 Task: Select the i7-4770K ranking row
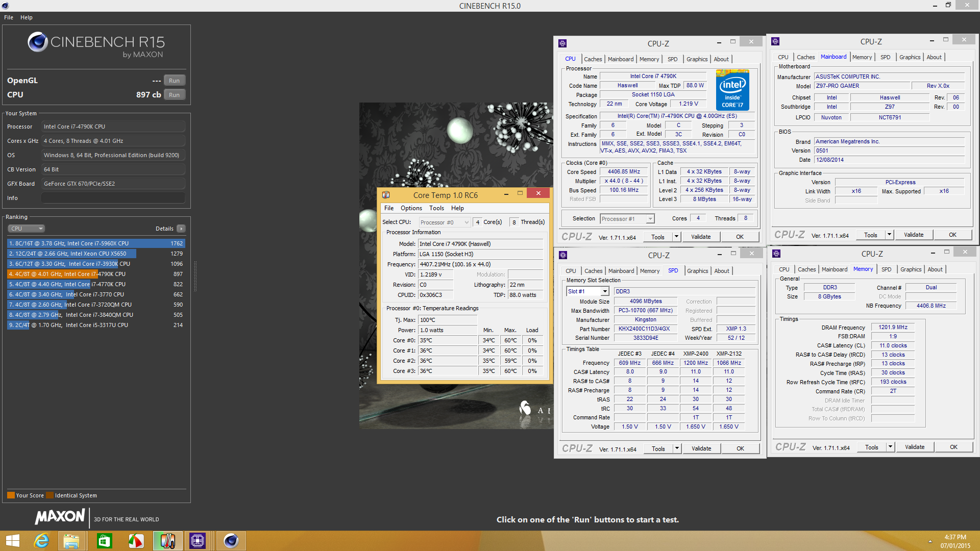tap(96, 284)
